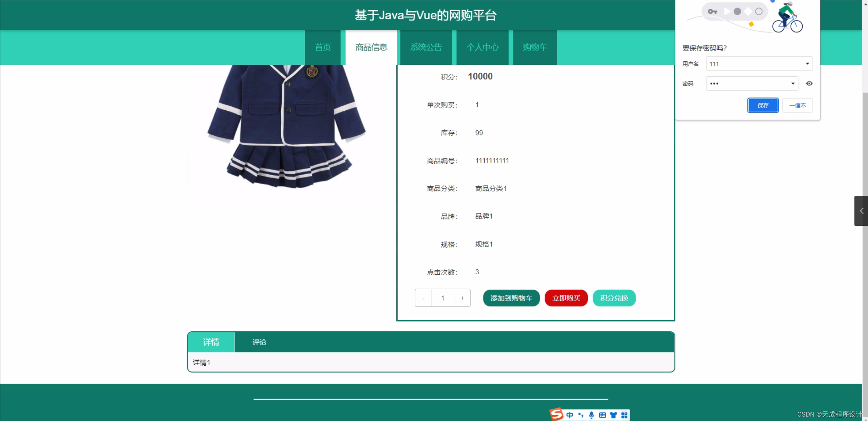868x421 pixels.
Task: Click + to increase purchase quantity
Action: [462, 298]
